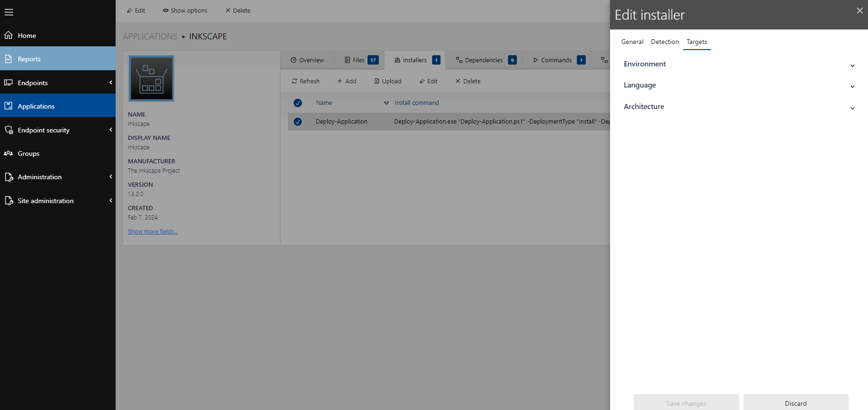Click the INKSCAPE breadcrumb text
This screenshot has height=410, width=868.
click(x=208, y=36)
